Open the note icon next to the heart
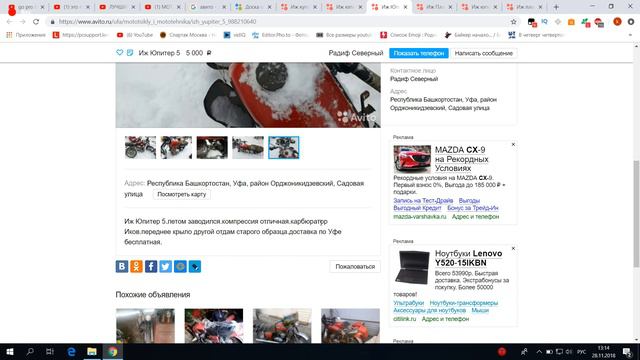The height and width of the screenshot is (360, 640). (130, 53)
